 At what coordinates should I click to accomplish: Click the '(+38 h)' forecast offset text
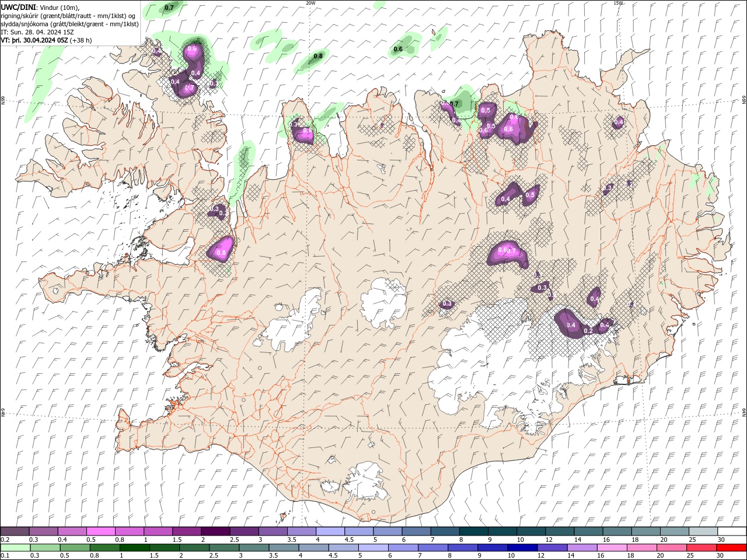coord(81,40)
